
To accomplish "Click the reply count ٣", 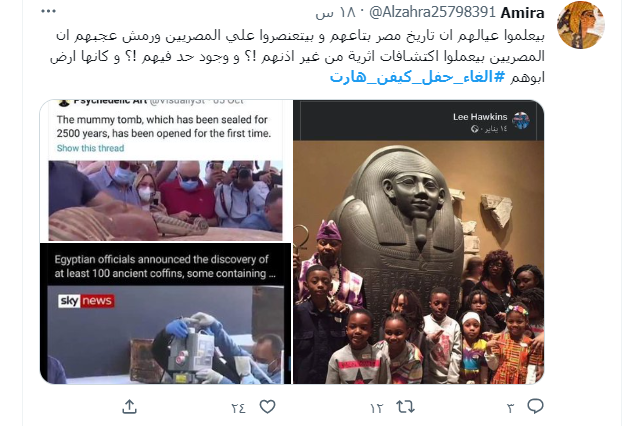I will 511,408.
